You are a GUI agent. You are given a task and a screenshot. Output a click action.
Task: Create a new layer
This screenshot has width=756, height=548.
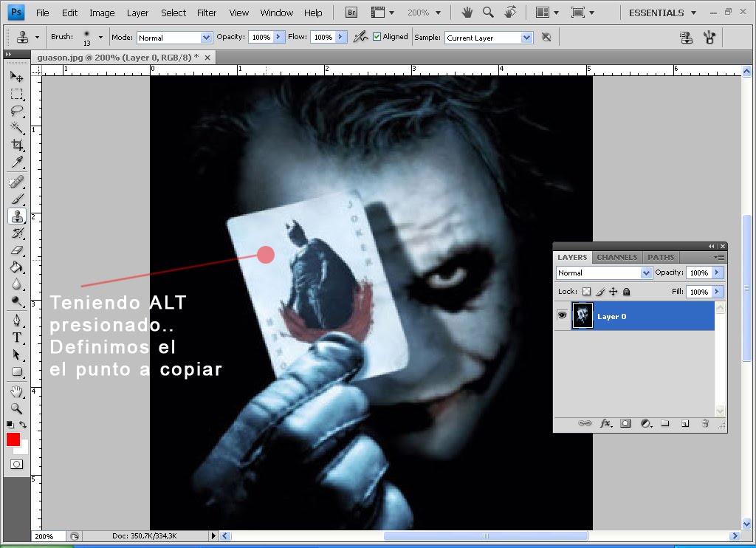(x=685, y=423)
